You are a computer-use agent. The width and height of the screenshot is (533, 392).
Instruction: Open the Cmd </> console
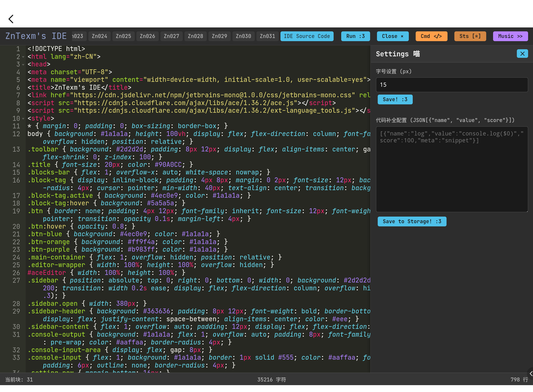[x=431, y=36]
